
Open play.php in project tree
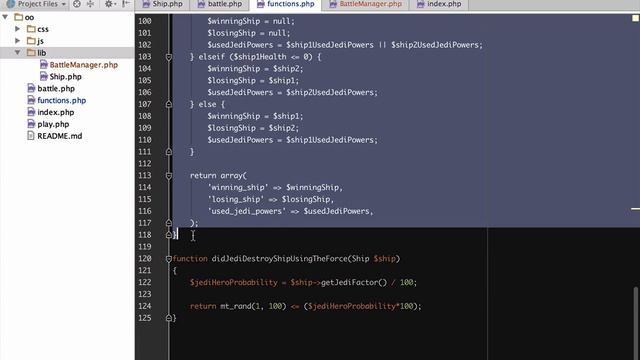click(x=53, y=124)
